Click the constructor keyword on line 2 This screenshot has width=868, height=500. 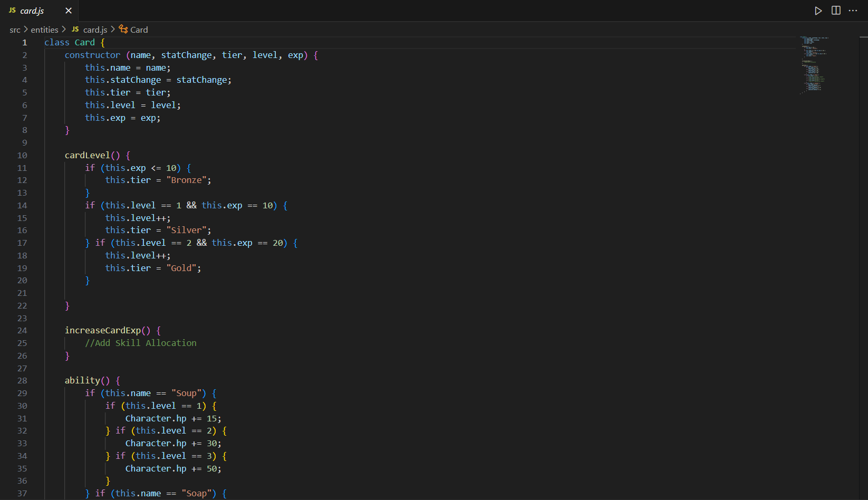[92, 55]
